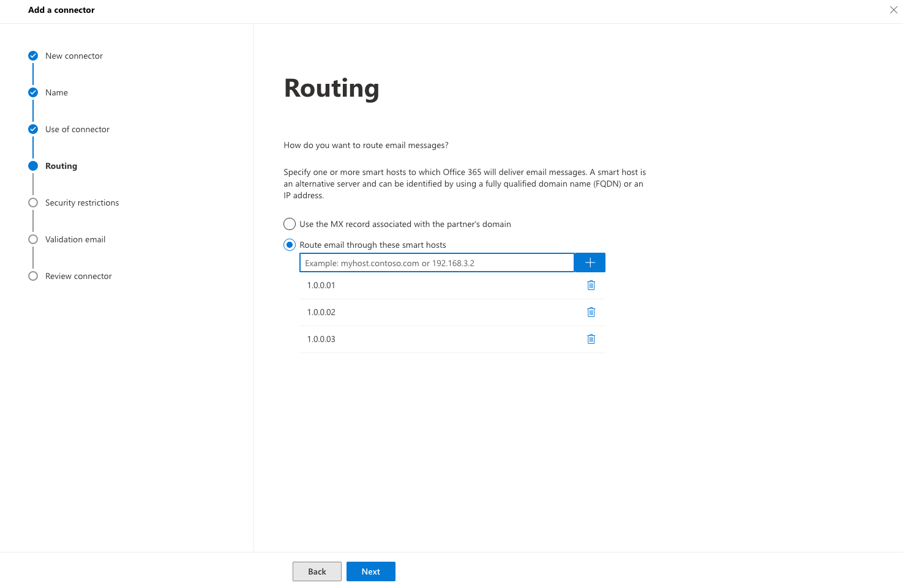903x588 pixels.
Task: Delete smart host 1.0.0.01
Action: (591, 285)
